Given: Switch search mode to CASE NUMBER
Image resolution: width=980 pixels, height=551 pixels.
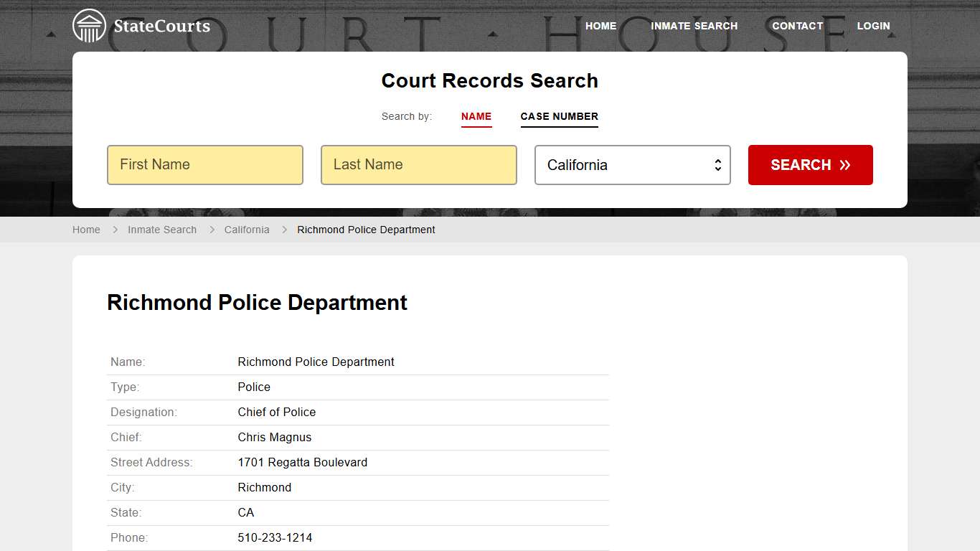Looking at the screenshot, I should coord(560,116).
